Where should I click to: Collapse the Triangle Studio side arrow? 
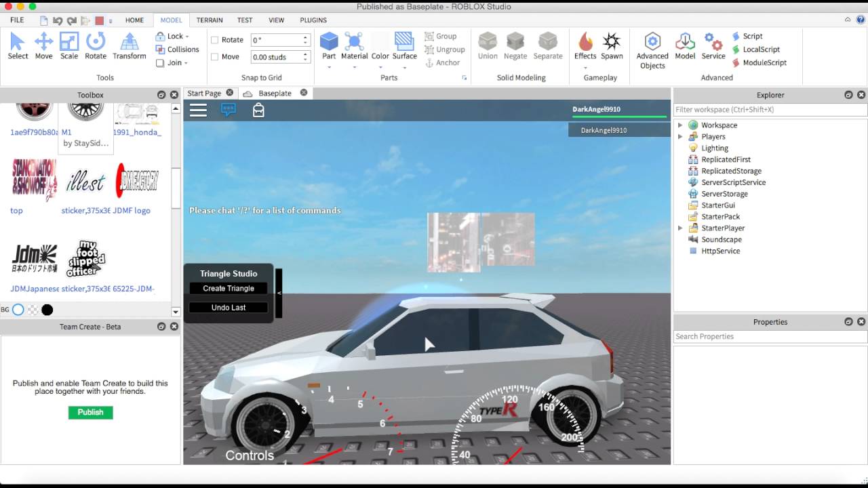pos(279,293)
